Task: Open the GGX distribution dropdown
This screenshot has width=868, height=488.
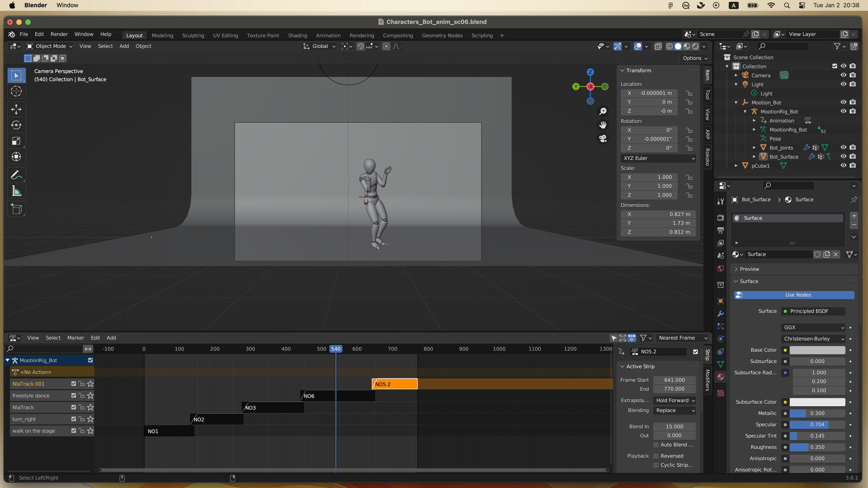Action: click(814, 328)
